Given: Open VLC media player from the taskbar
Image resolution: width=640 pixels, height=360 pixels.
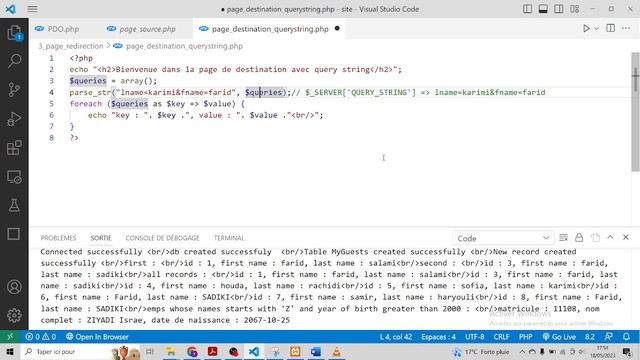Looking at the screenshot, I should pos(336,351).
